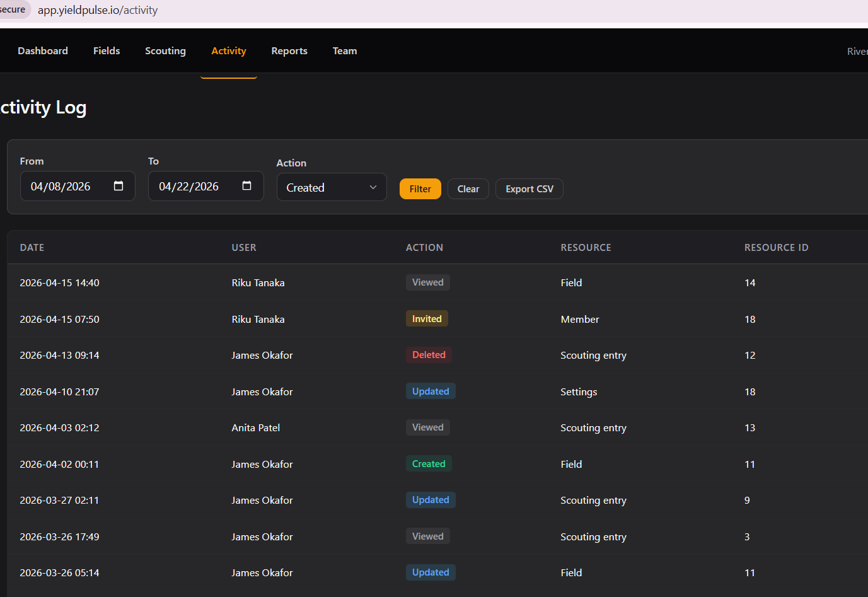This screenshot has height=597, width=868.
Task: Click the browser address bar URL
Action: click(98, 10)
